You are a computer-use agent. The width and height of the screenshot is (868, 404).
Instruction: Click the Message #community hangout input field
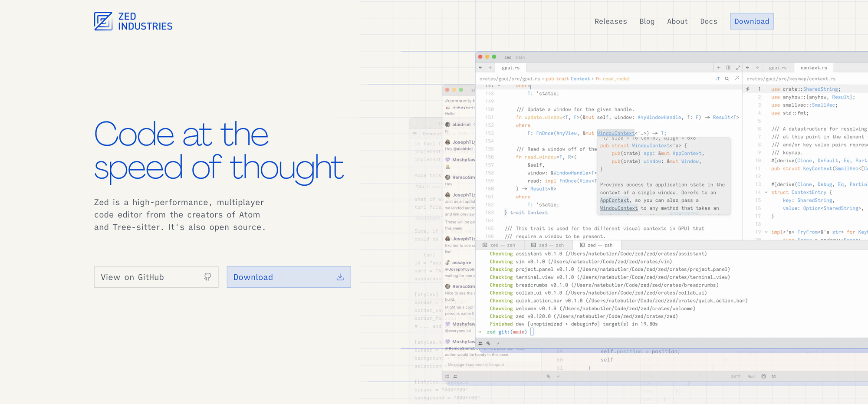click(x=491, y=365)
